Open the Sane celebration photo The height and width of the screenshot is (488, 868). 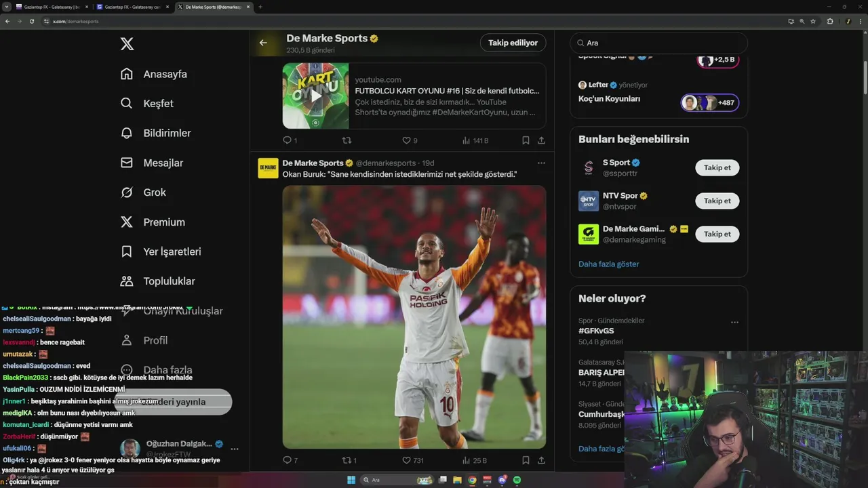click(x=414, y=317)
